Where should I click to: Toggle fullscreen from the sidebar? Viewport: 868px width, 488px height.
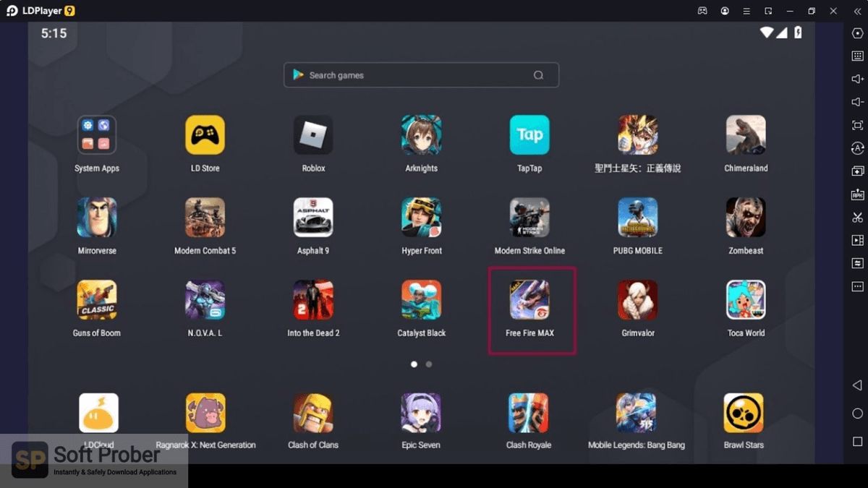(x=857, y=125)
